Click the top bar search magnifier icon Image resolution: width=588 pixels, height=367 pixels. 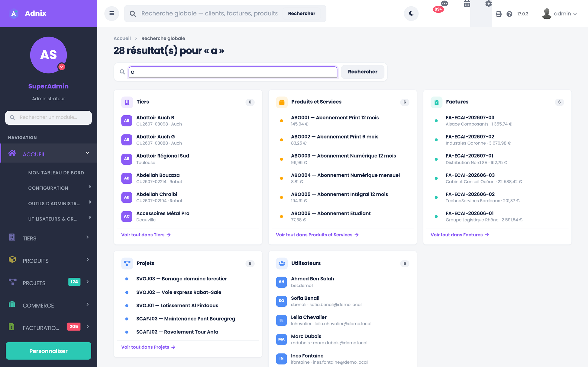point(133,14)
